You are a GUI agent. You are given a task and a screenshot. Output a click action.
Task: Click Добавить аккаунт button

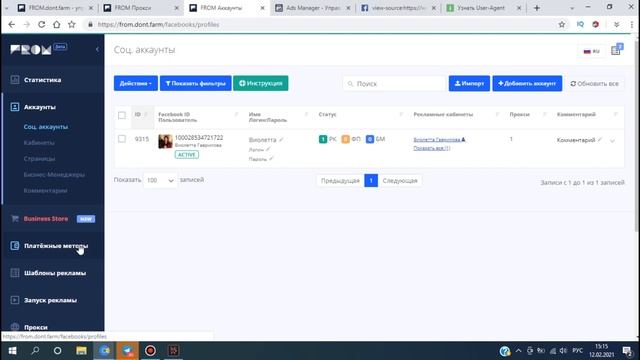(x=527, y=83)
